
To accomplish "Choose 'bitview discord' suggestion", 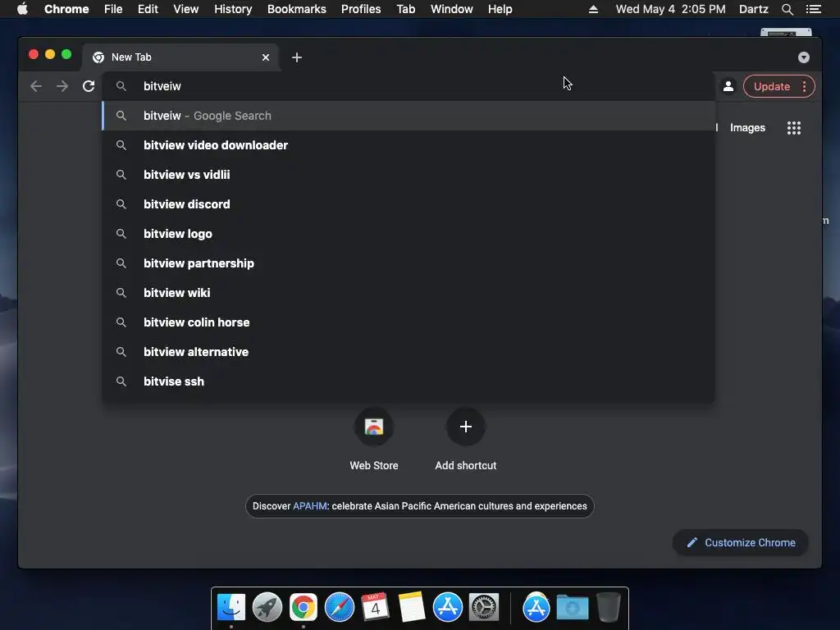I will (409, 204).
